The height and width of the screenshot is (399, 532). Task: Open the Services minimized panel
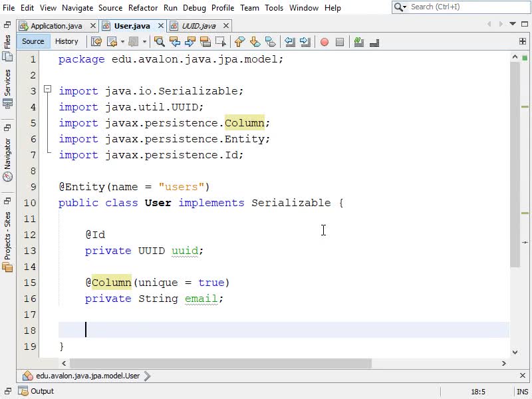click(7, 89)
